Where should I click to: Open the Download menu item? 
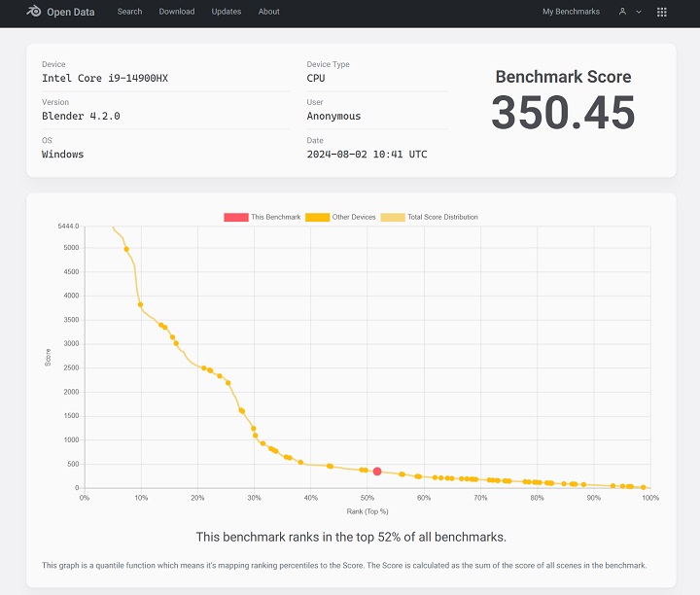pyautogui.click(x=177, y=12)
